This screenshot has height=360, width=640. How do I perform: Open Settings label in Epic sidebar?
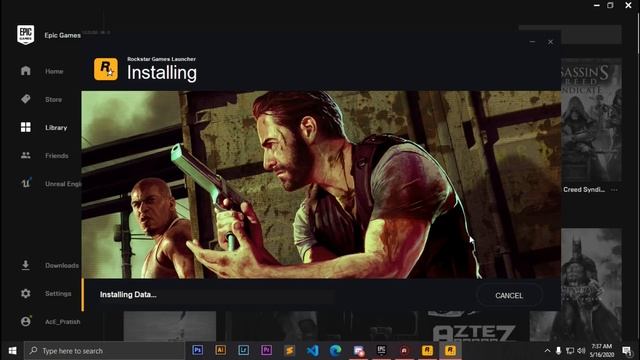tap(58, 293)
